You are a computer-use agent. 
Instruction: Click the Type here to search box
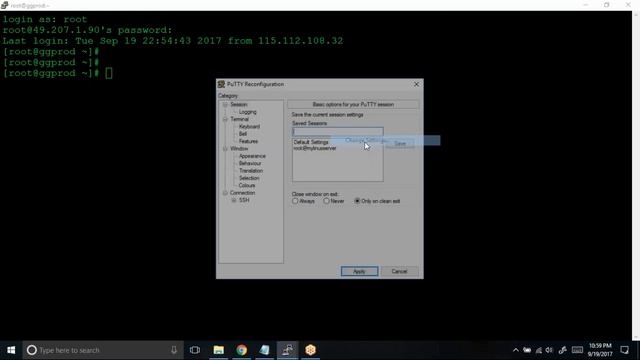[x=103, y=350]
